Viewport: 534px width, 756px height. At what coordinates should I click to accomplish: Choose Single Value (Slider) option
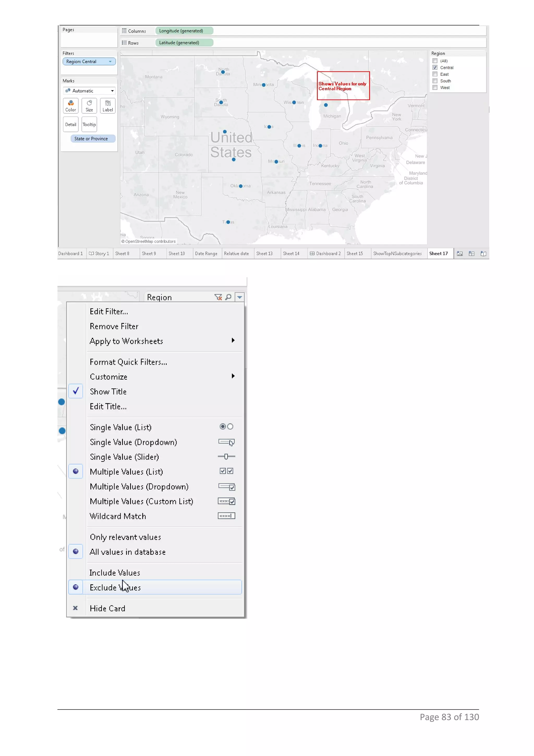pyautogui.click(x=124, y=457)
